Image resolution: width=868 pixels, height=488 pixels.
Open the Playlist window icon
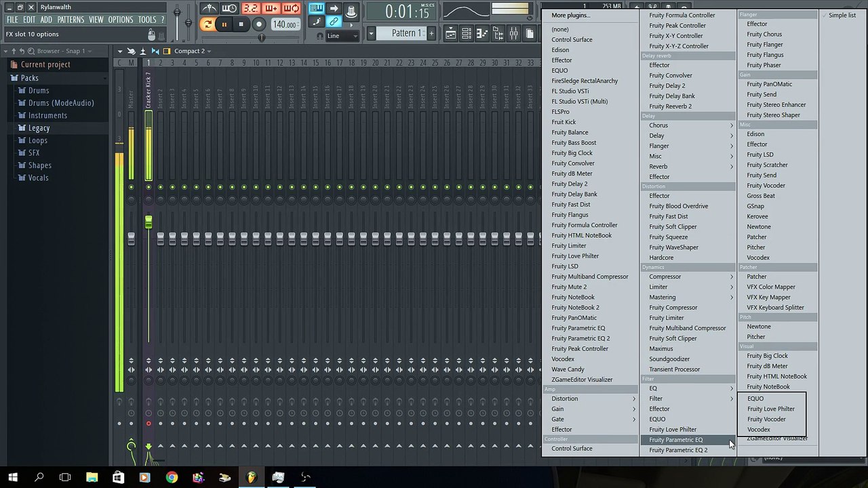coord(451,33)
